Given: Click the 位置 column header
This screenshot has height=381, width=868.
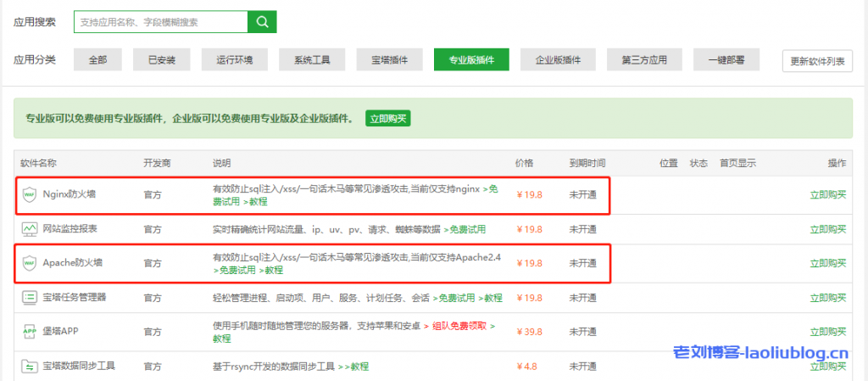Looking at the screenshot, I should click(x=669, y=164).
